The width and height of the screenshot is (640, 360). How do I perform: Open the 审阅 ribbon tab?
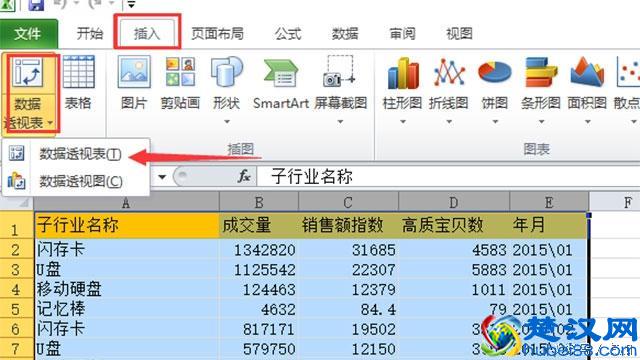coord(402,33)
